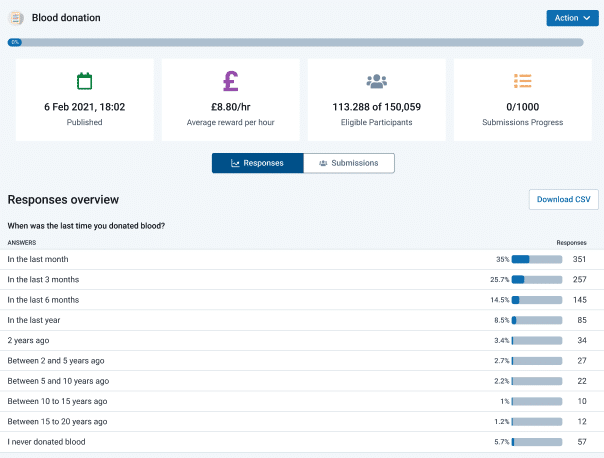The height and width of the screenshot is (458, 604).
Task: Select the 'In the last 3 months' row
Action: (x=302, y=280)
